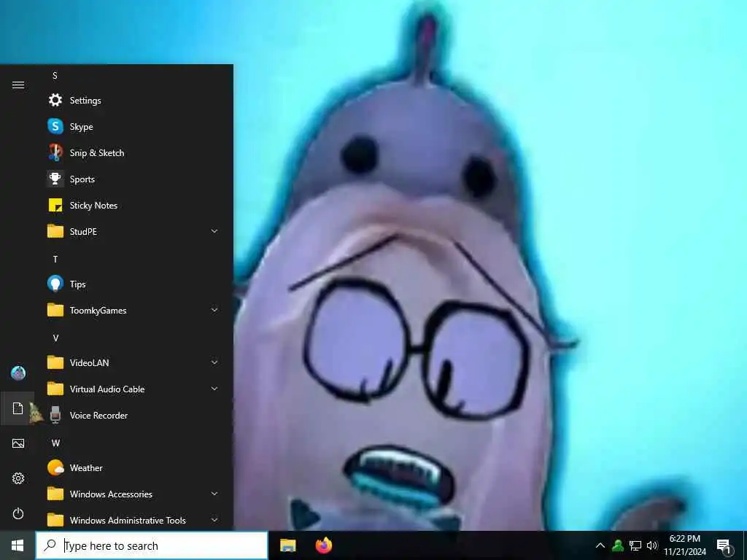Open the Weather app
Screen dimensions: 747x560
[x=55, y=467]
